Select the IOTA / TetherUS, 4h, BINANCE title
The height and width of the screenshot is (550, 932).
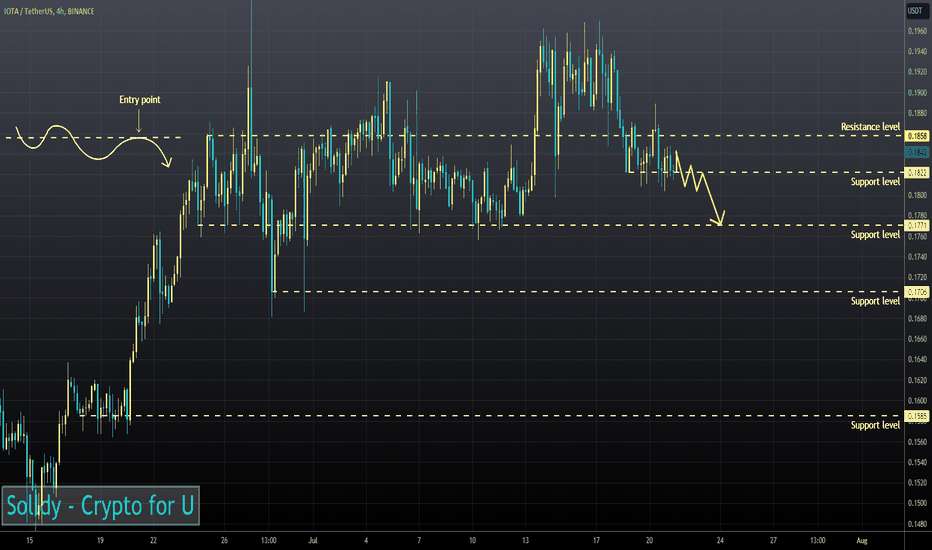tap(49, 11)
